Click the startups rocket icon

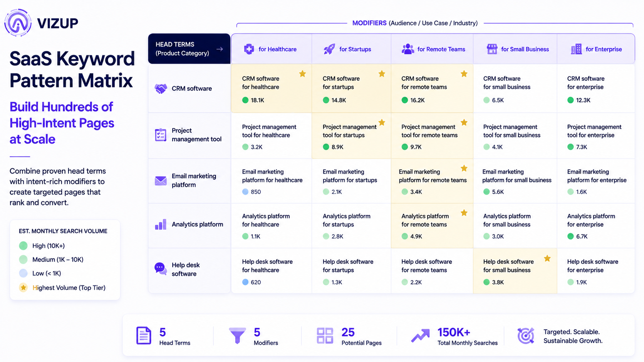coord(329,49)
